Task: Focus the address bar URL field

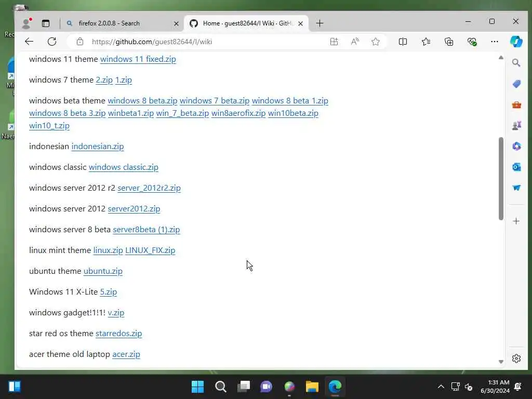Action: (207, 42)
